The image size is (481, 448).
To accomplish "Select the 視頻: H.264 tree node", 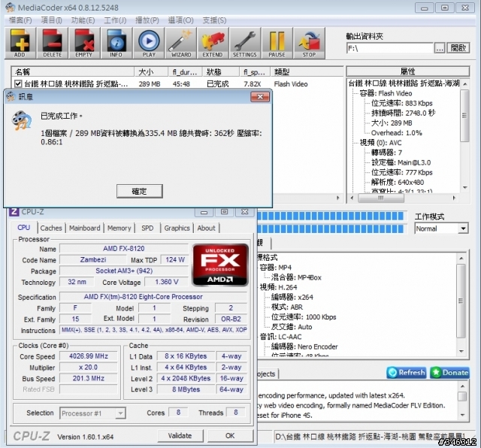I will tap(278, 287).
